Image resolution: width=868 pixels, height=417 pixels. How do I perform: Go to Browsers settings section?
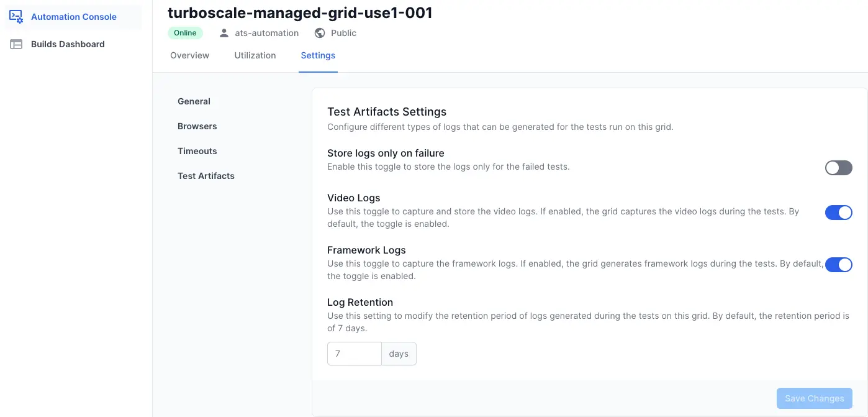click(x=197, y=126)
